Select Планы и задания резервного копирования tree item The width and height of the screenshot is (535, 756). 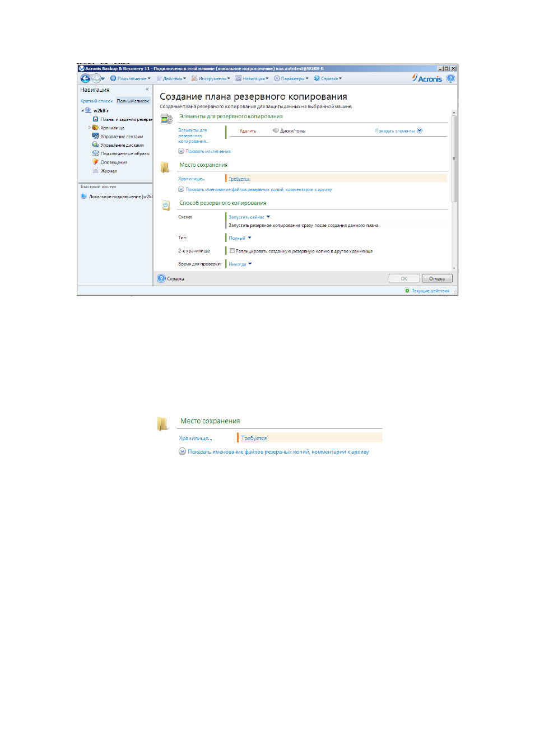126,119
